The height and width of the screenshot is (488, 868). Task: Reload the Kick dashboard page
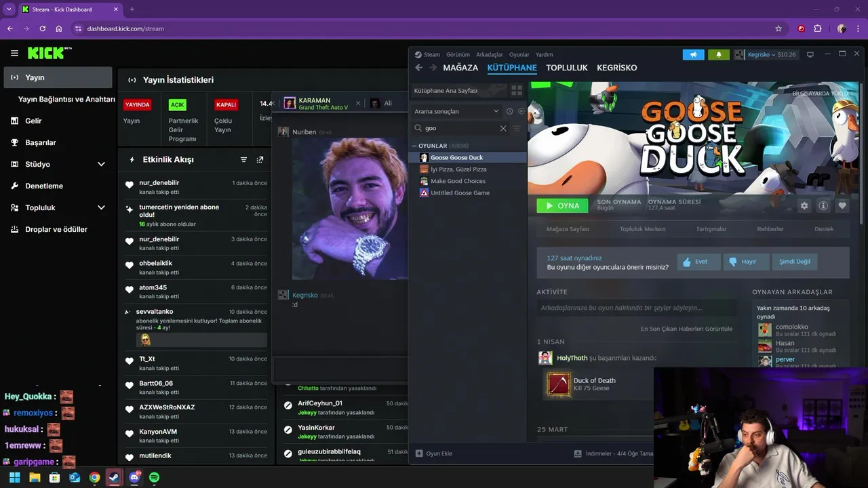(43, 28)
